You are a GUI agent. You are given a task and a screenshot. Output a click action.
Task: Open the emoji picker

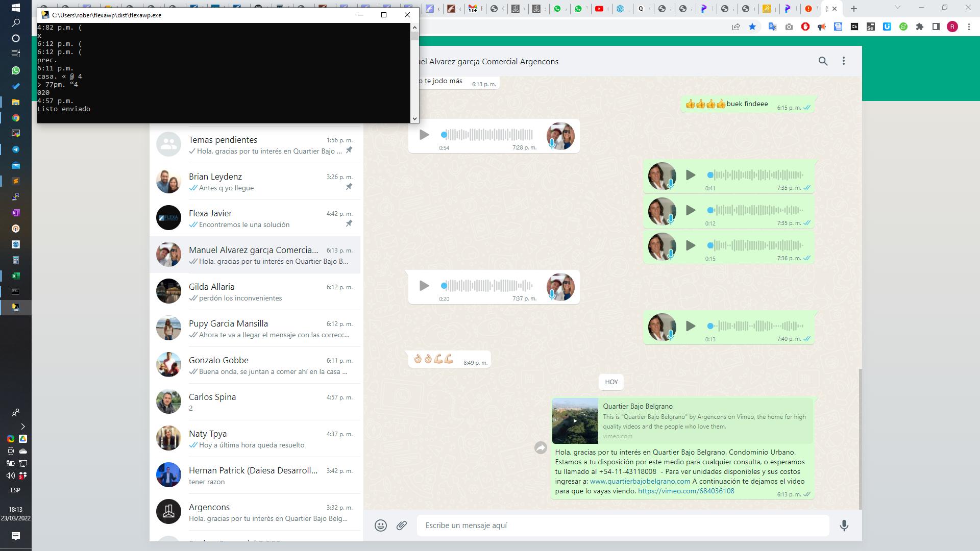380,525
